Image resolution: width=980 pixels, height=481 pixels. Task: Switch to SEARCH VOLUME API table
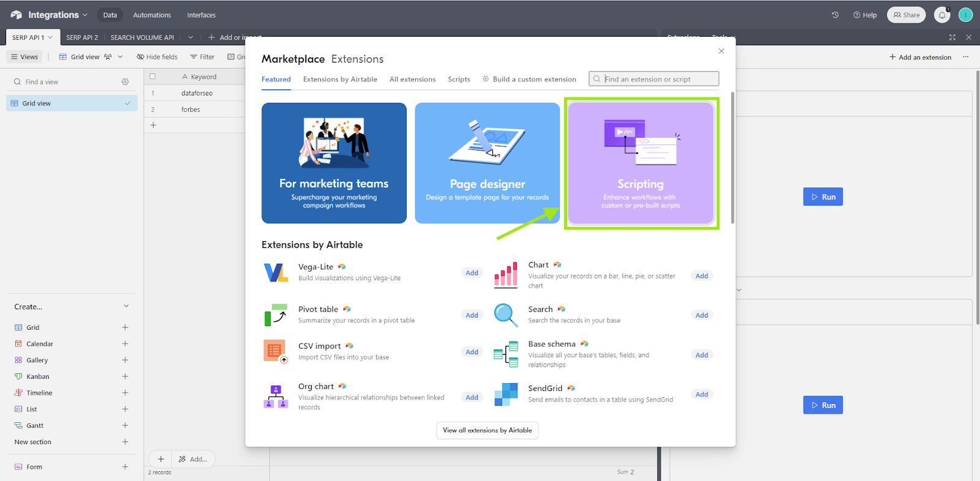pyautogui.click(x=142, y=37)
